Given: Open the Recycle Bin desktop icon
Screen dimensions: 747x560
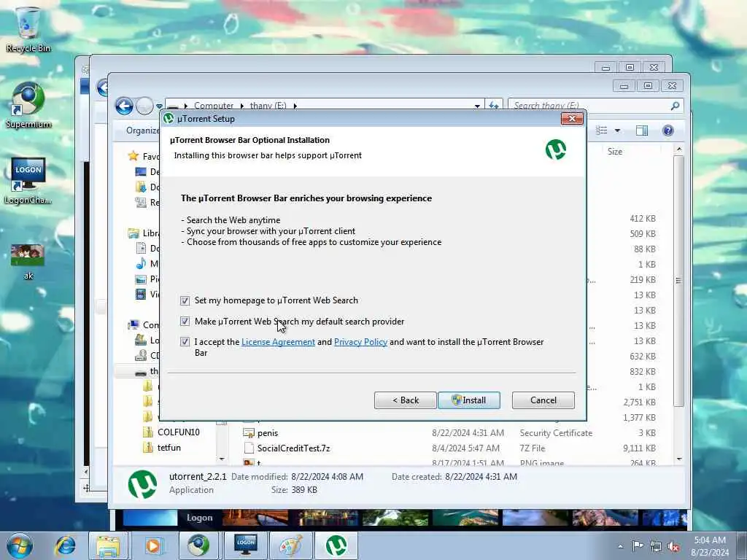Looking at the screenshot, I should coord(28,29).
